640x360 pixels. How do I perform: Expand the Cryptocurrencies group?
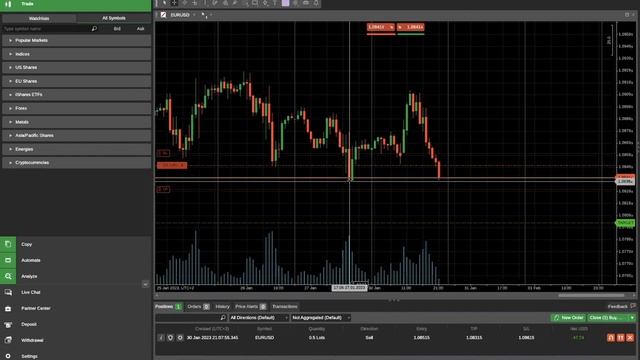pos(76,162)
